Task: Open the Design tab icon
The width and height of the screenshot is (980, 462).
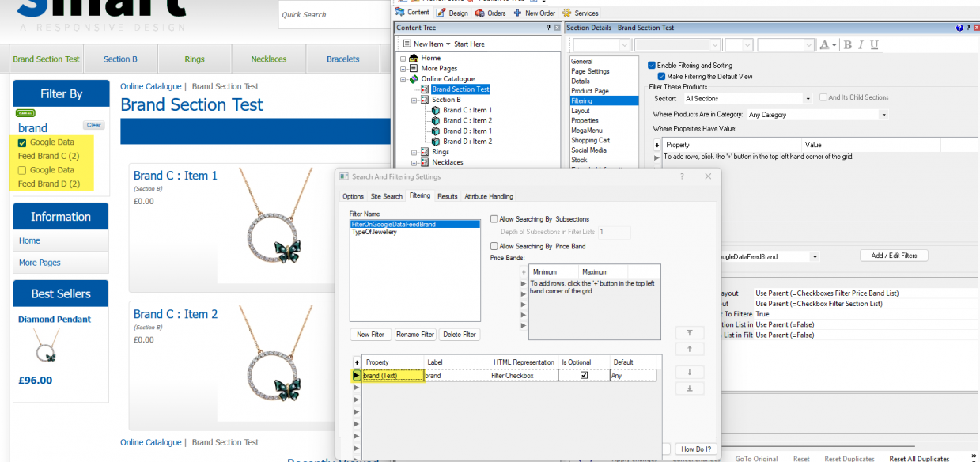Action: (441, 13)
